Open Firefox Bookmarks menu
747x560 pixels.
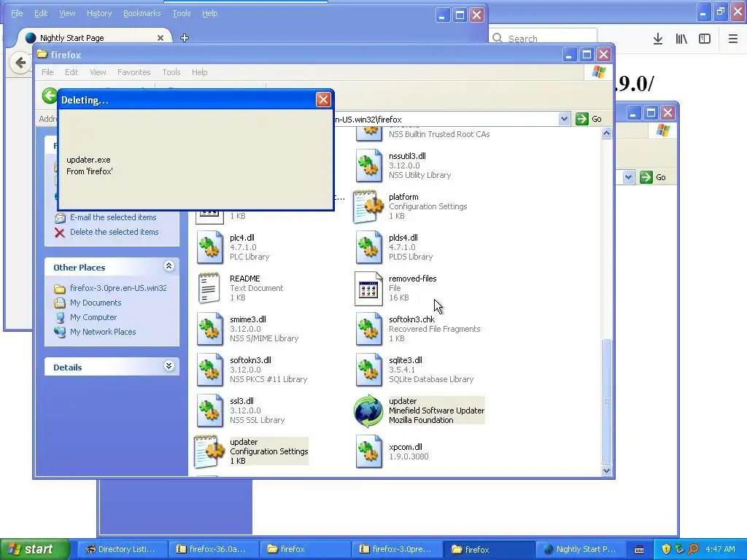point(142,13)
